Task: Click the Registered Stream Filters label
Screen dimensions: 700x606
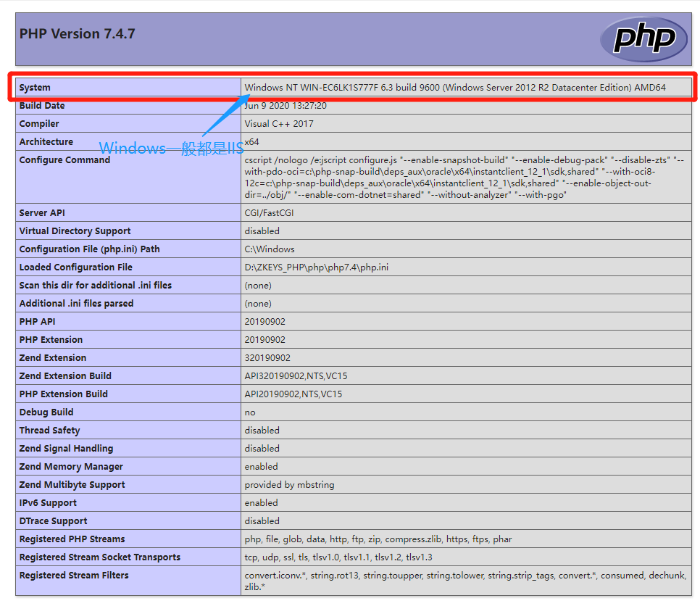Action: (x=74, y=575)
